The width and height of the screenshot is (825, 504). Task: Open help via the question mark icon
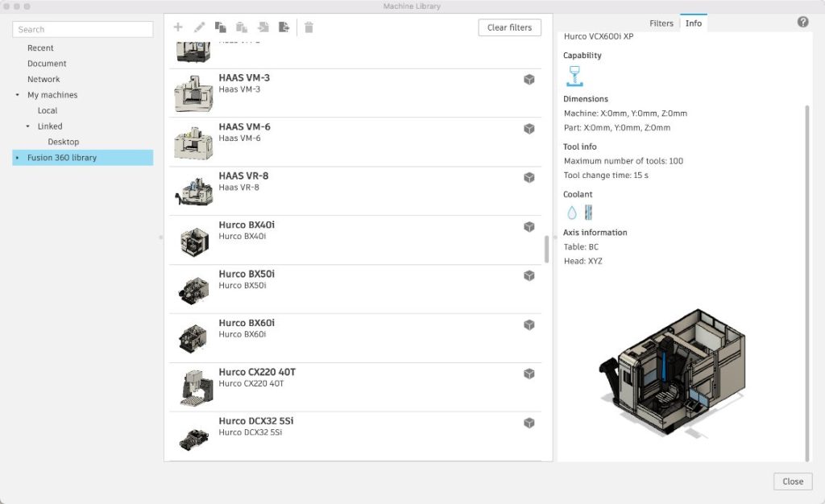pos(802,22)
